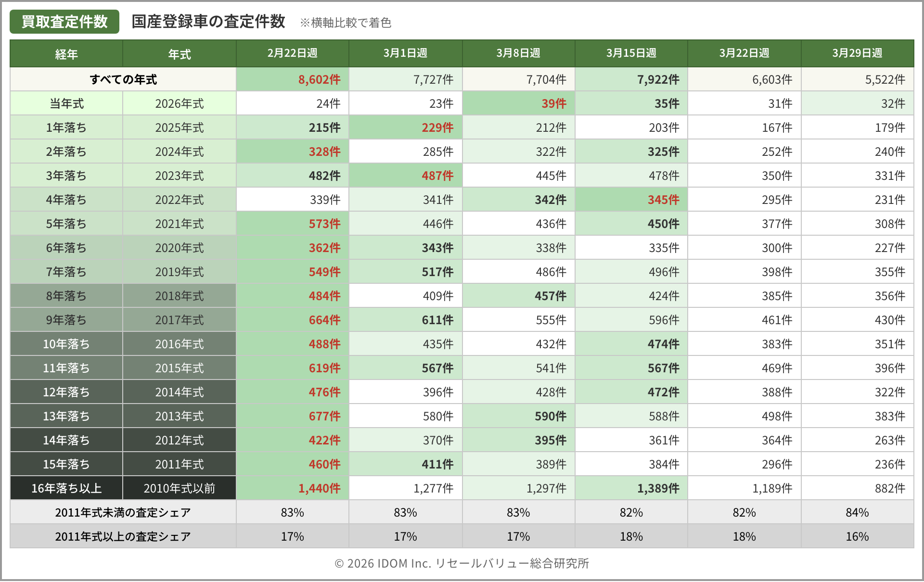Click the 16年落ち以上 row label
Viewport: 924px width, 582px height.
coord(66,488)
